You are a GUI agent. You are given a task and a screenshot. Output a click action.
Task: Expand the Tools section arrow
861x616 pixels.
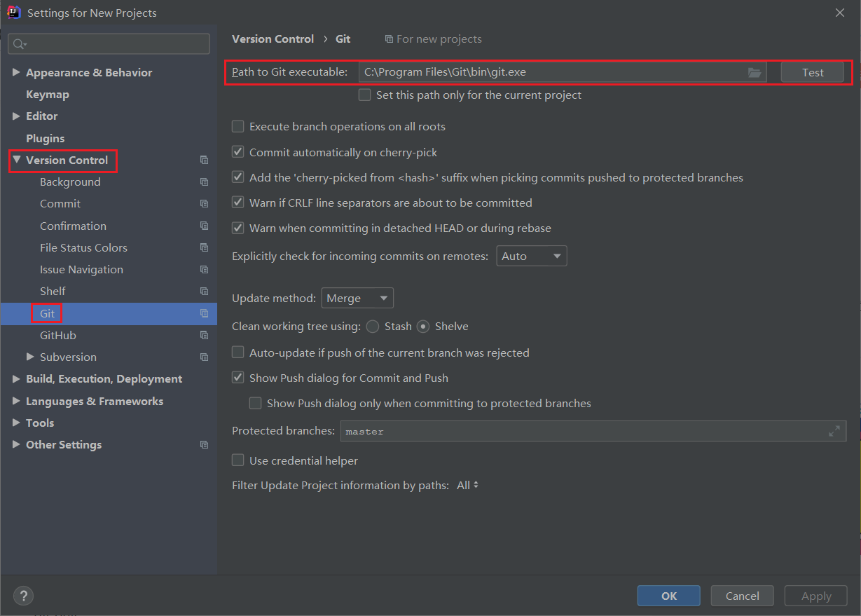tap(16, 423)
